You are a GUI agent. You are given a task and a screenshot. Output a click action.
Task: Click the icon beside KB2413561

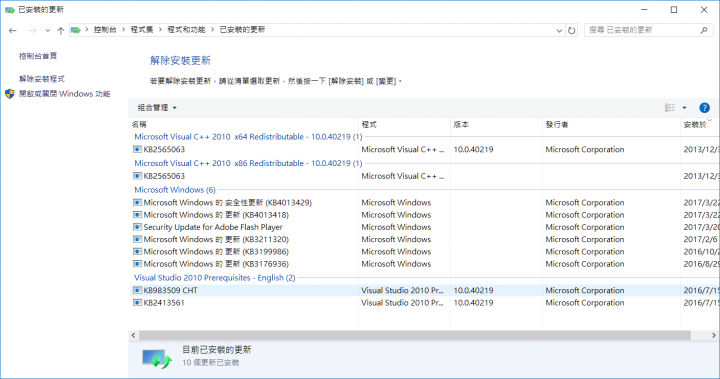point(137,303)
